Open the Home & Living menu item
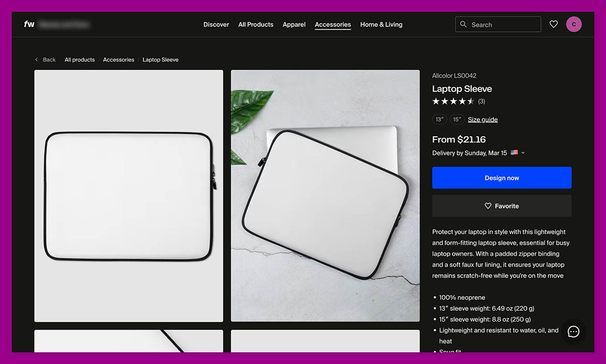The width and height of the screenshot is (606, 364). 381,24
